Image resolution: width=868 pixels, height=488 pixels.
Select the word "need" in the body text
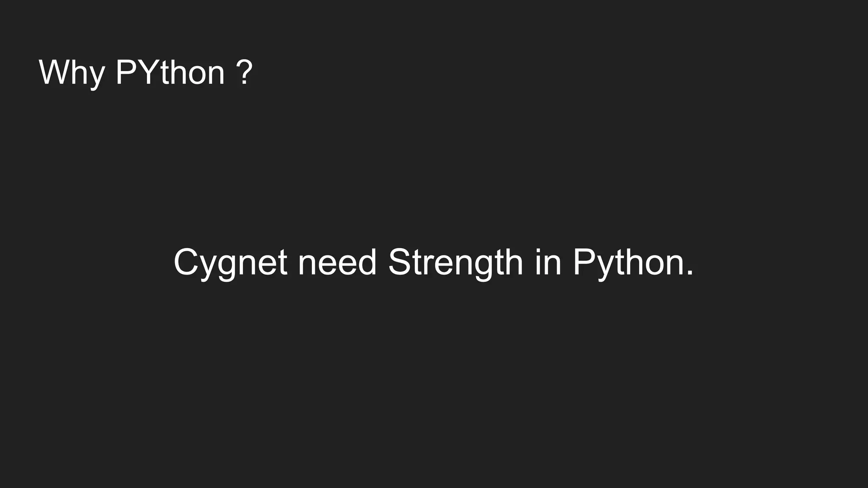click(x=337, y=262)
